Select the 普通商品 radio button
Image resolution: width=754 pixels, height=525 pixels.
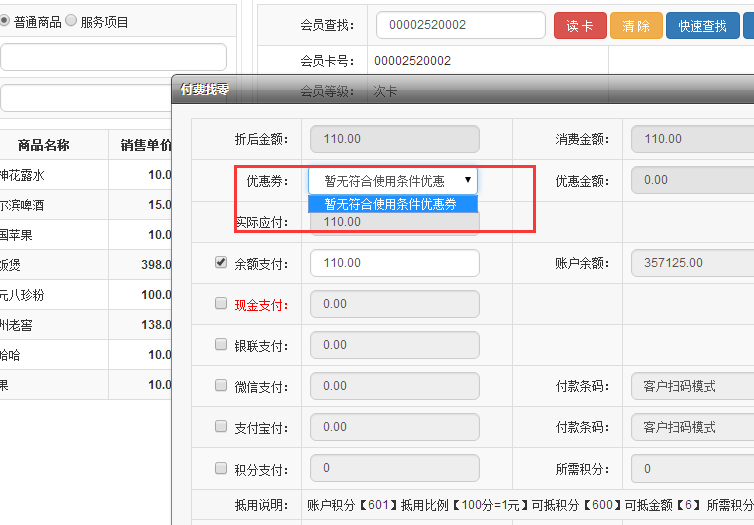click(5, 21)
